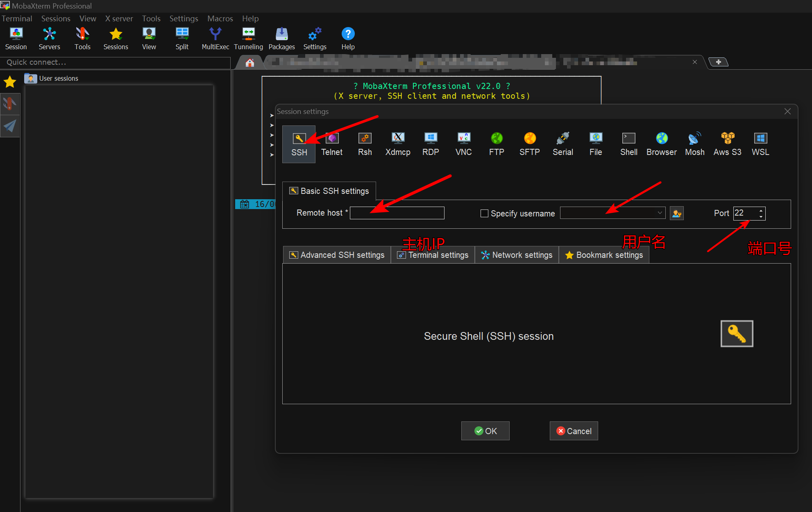812x512 pixels.
Task: Select the WSL session type
Action: (760, 144)
